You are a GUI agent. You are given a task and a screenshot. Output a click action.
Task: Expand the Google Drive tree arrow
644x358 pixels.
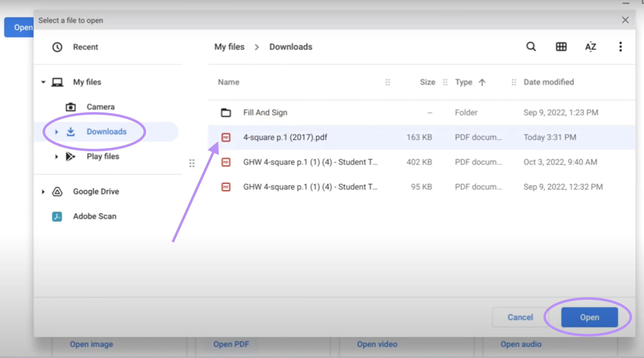[43, 192]
